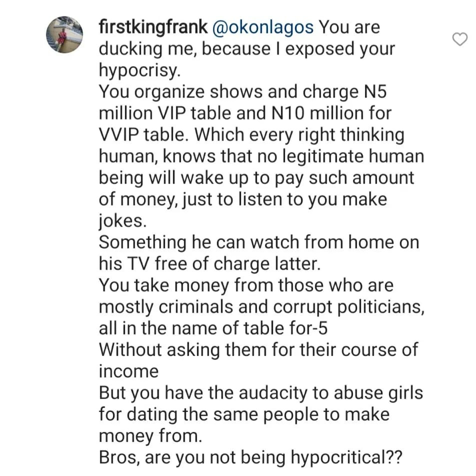This screenshot has width=476, height=476.
Task: Click the single word 'jokes.' in the comment
Action: tap(122, 221)
